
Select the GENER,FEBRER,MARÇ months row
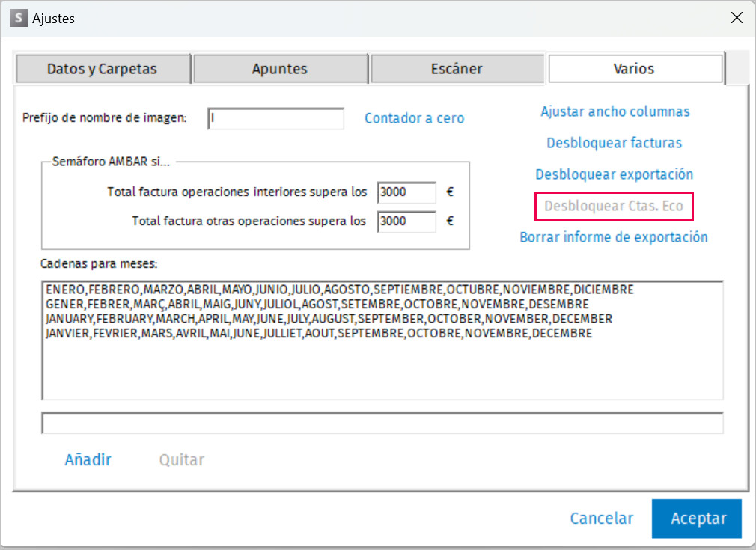point(317,304)
